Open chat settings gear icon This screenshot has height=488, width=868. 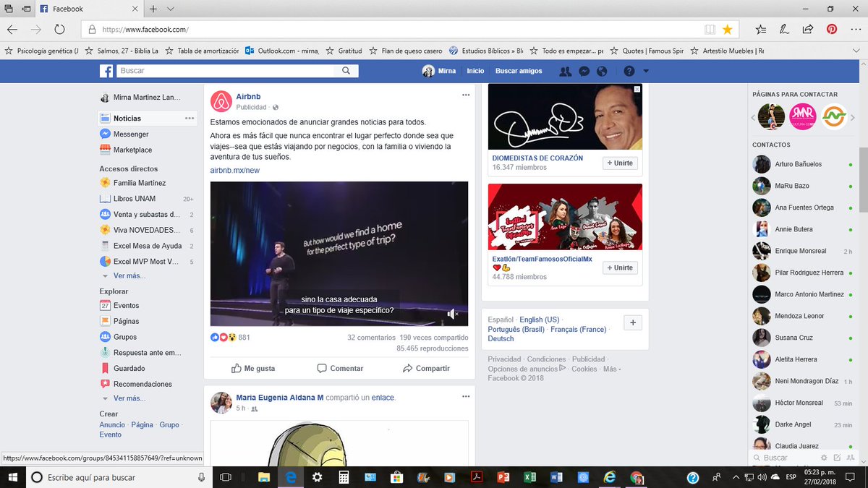coord(824,458)
